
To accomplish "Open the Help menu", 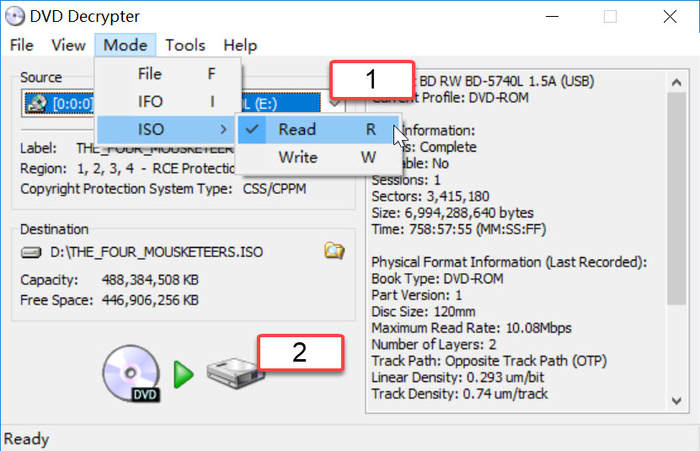I will coord(240,45).
